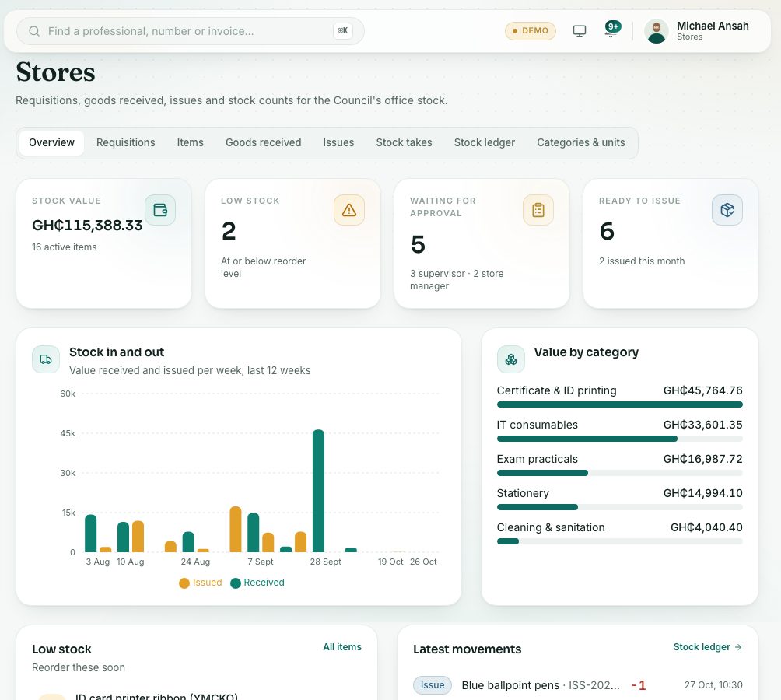
Task: Click the cubes icon beside Value by category
Action: [511, 359]
